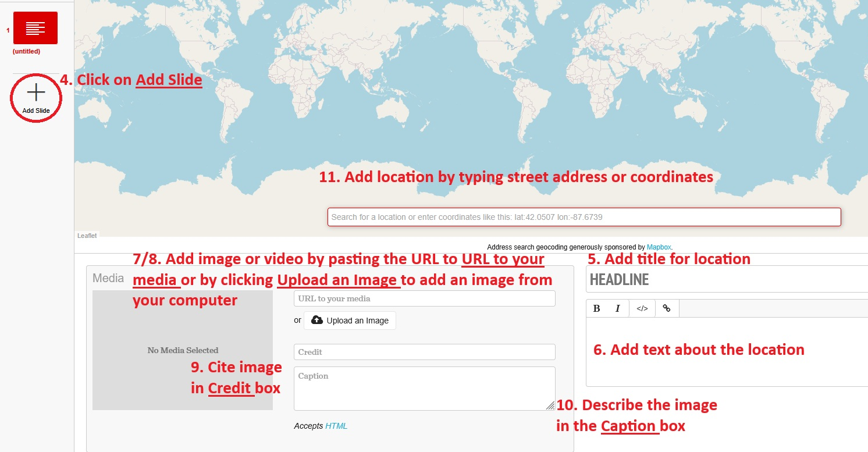Click the Add Slide plus icon
The image size is (868, 452).
[36, 93]
